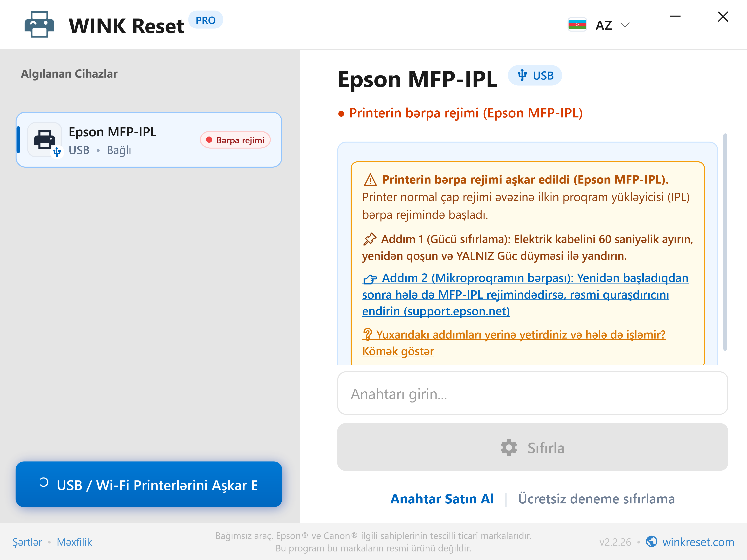Select the Epson MFP-IPL device in the list
This screenshot has height=560, width=747.
click(149, 140)
